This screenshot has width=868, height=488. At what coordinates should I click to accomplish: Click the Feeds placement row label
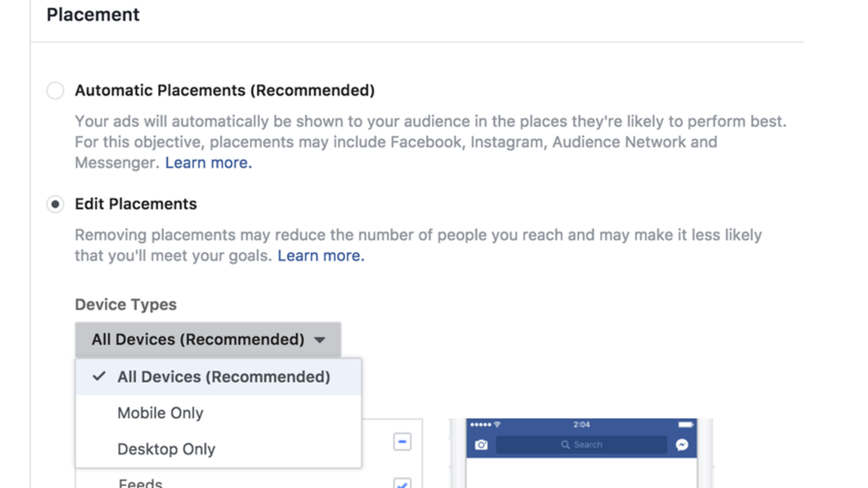[x=141, y=483]
